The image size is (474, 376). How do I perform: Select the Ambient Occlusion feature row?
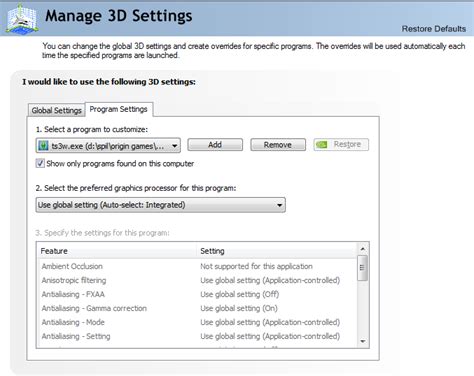pyautogui.click(x=197, y=266)
